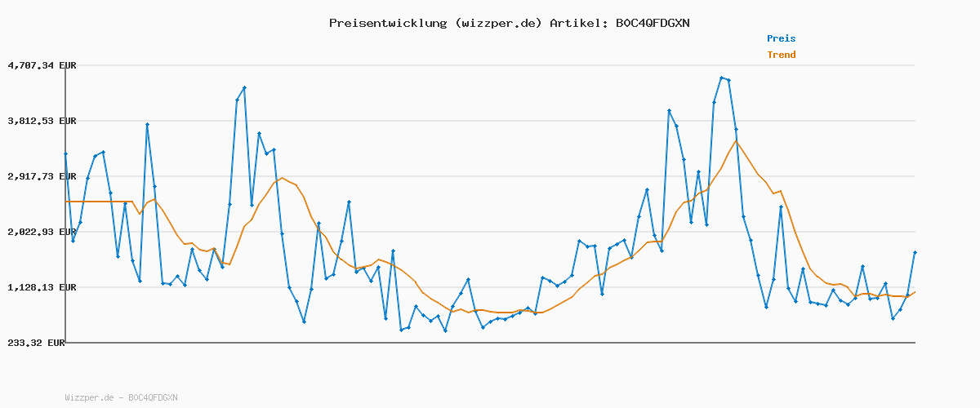Click the "Wizzper.de" footer watermark text
Viewport: 980px width, 408px height.
89,397
